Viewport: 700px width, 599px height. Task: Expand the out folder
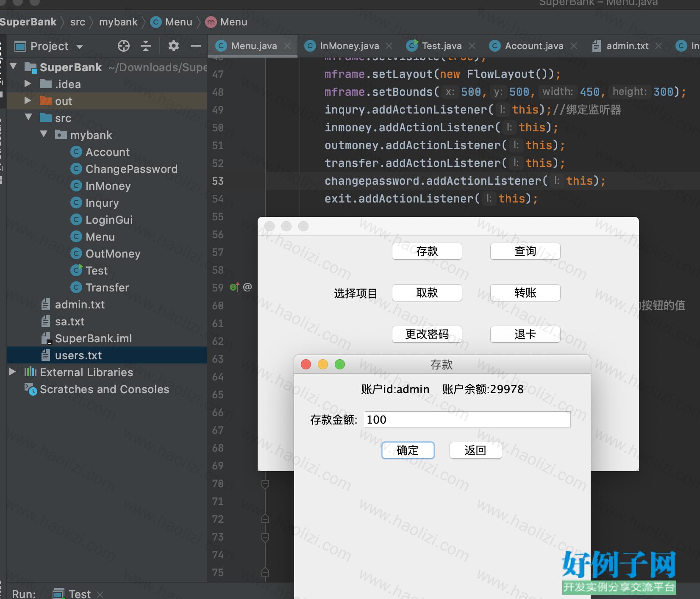point(28,101)
